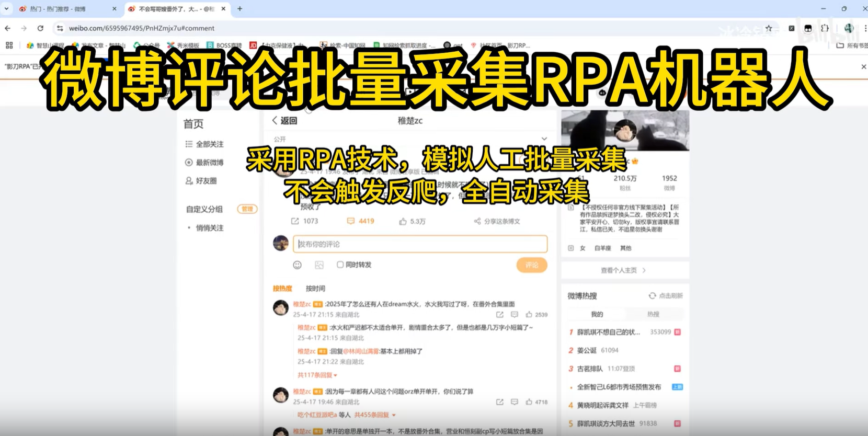
Task: Open 好友圈 in the left sidebar
Action: tap(201, 181)
